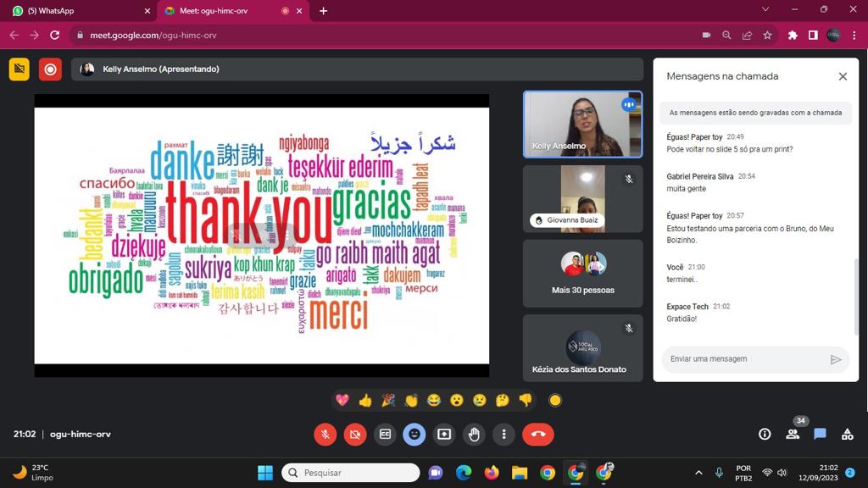Click the red leave call button

(x=537, y=434)
